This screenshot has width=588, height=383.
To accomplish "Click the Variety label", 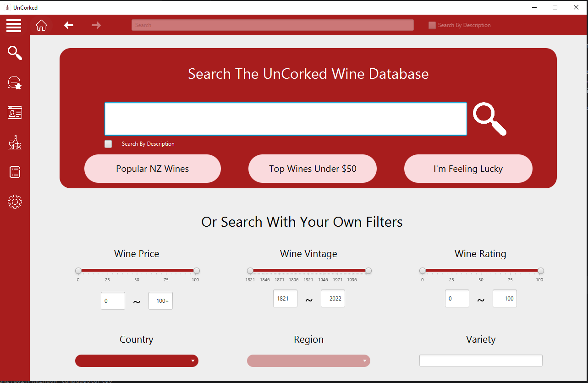I will pyautogui.click(x=481, y=339).
